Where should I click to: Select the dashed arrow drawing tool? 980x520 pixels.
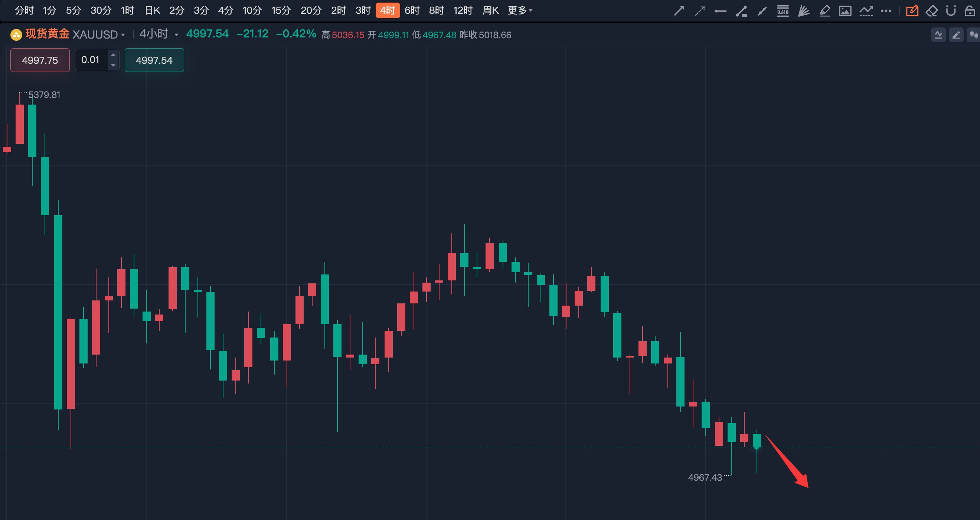[x=700, y=11]
